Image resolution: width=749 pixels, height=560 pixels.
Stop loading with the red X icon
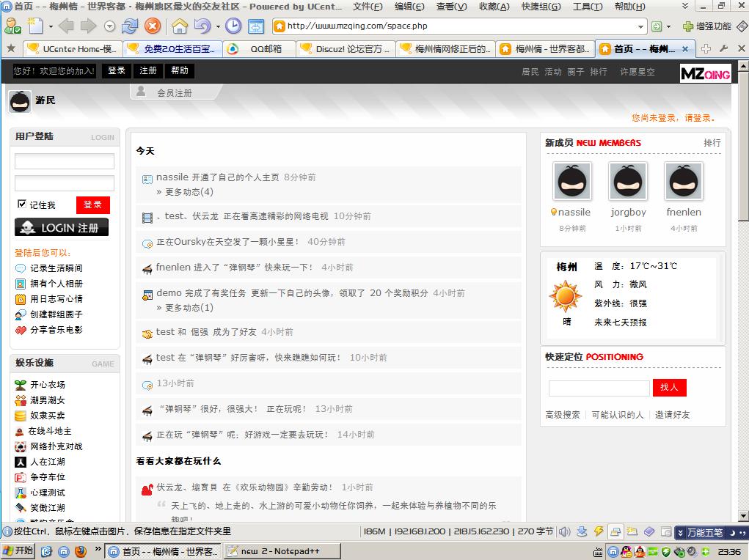point(153,26)
